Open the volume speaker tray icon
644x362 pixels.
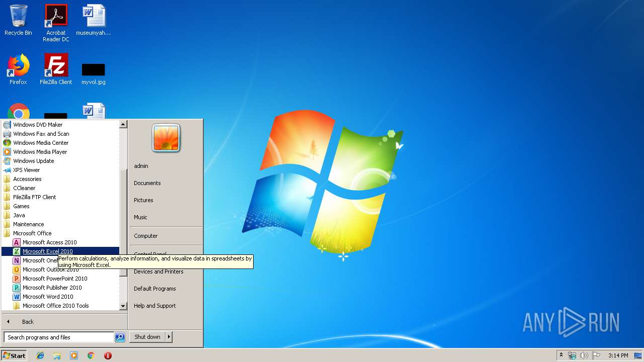tap(584, 355)
